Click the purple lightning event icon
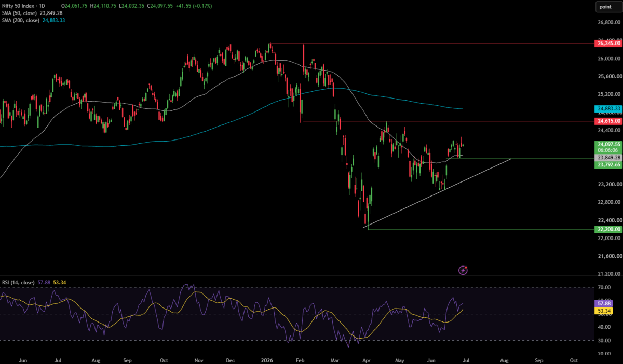This screenshot has height=364, width=623. 464,270
